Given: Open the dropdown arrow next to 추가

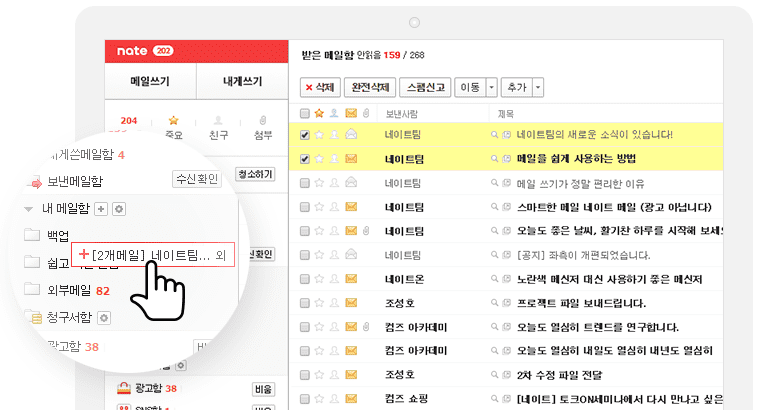Looking at the screenshot, I should click(x=538, y=88).
